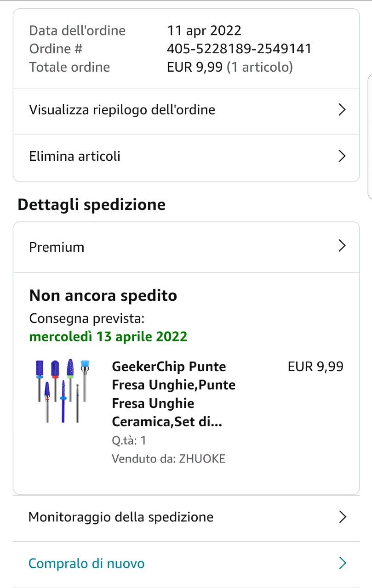This screenshot has width=372, height=588.
Task: Open the Premium shipping details label
Action: point(57,247)
